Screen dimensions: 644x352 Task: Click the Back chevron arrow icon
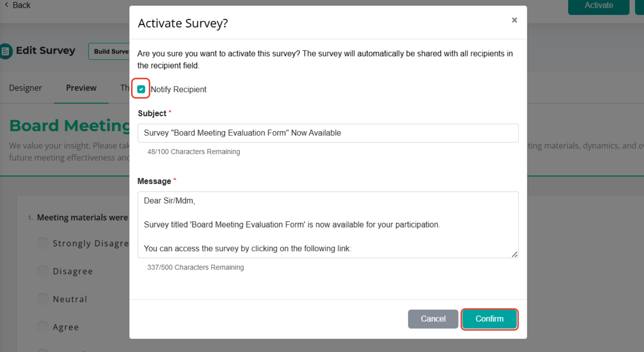(x=6, y=5)
